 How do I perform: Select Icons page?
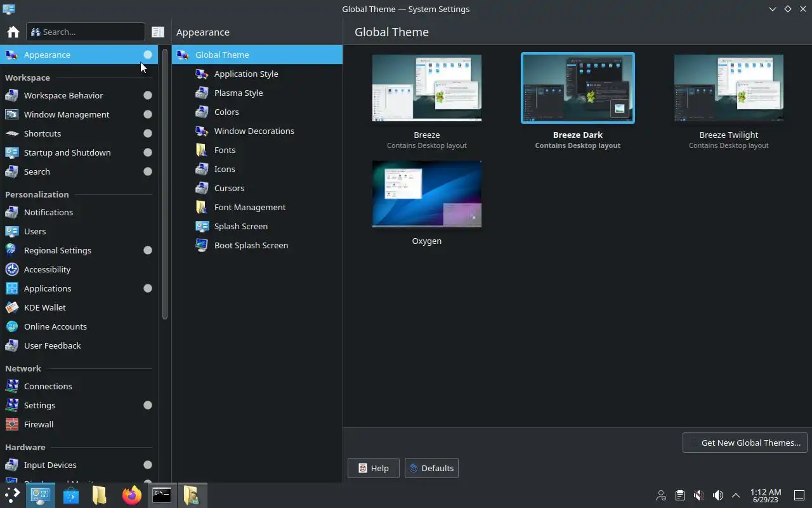point(257,169)
